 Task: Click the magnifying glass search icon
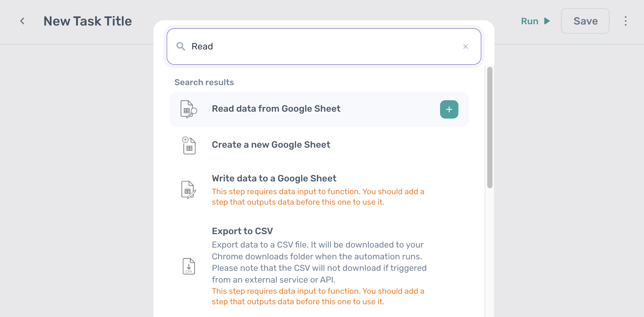(x=181, y=47)
